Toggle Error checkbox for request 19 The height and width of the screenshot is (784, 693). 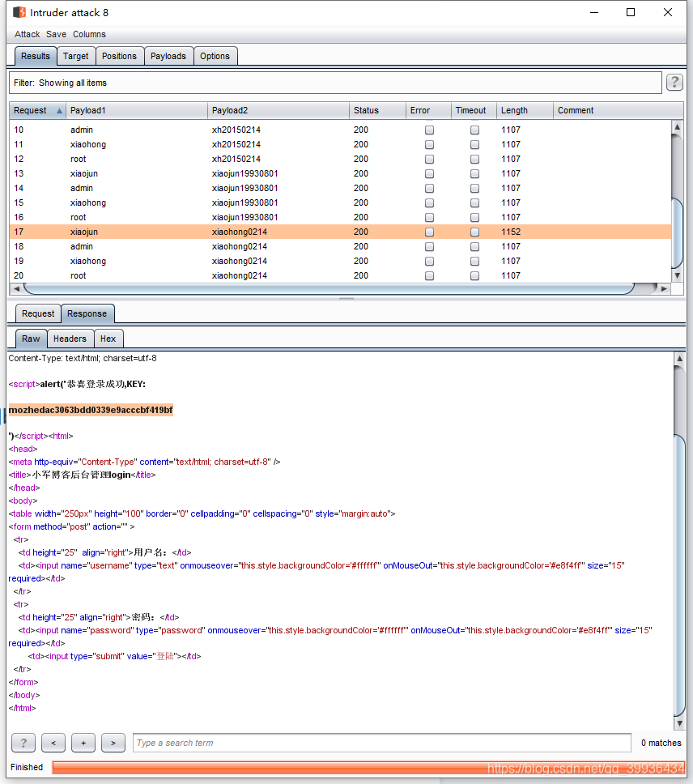(x=429, y=261)
